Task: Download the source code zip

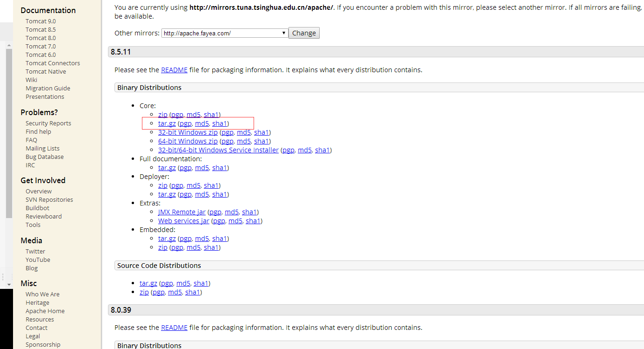Action: click(x=144, y=292)
